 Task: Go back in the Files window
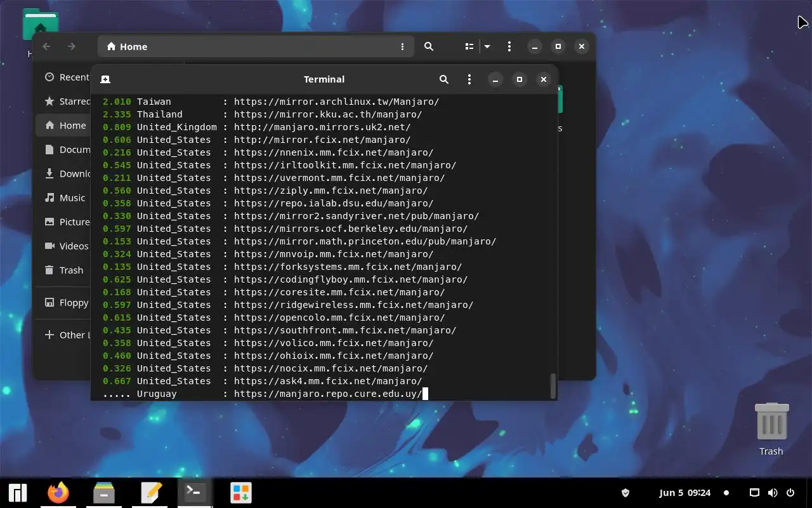(46, 46)
